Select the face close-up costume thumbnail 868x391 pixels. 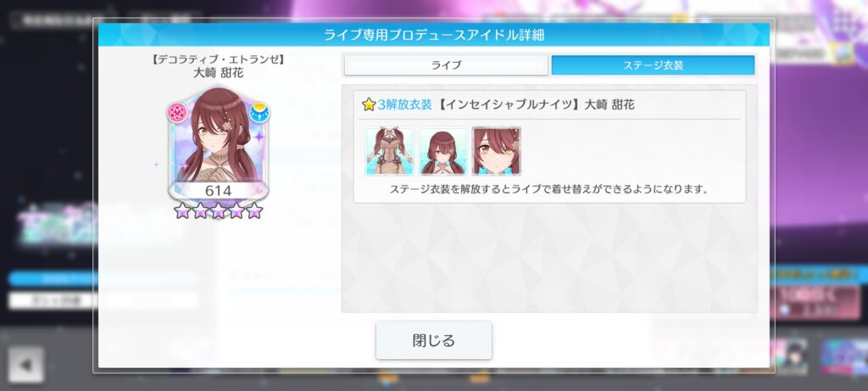pos(497,151)
